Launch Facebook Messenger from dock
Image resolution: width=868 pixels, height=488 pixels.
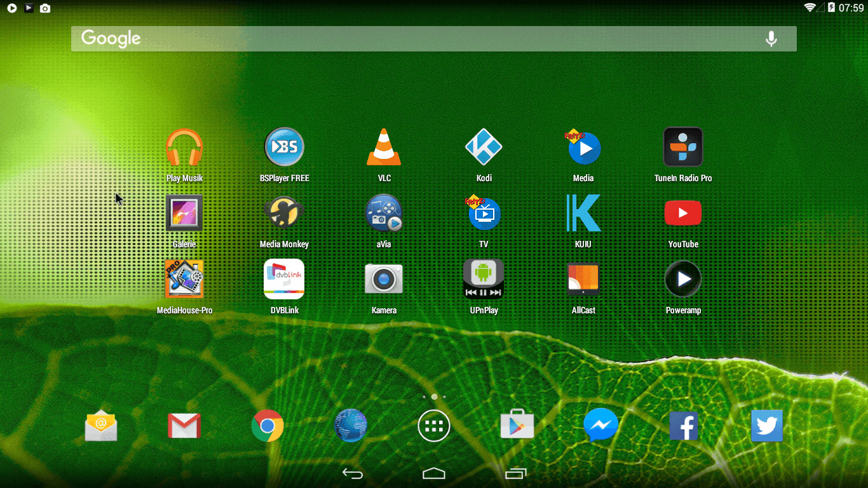[x=600, y=426]
